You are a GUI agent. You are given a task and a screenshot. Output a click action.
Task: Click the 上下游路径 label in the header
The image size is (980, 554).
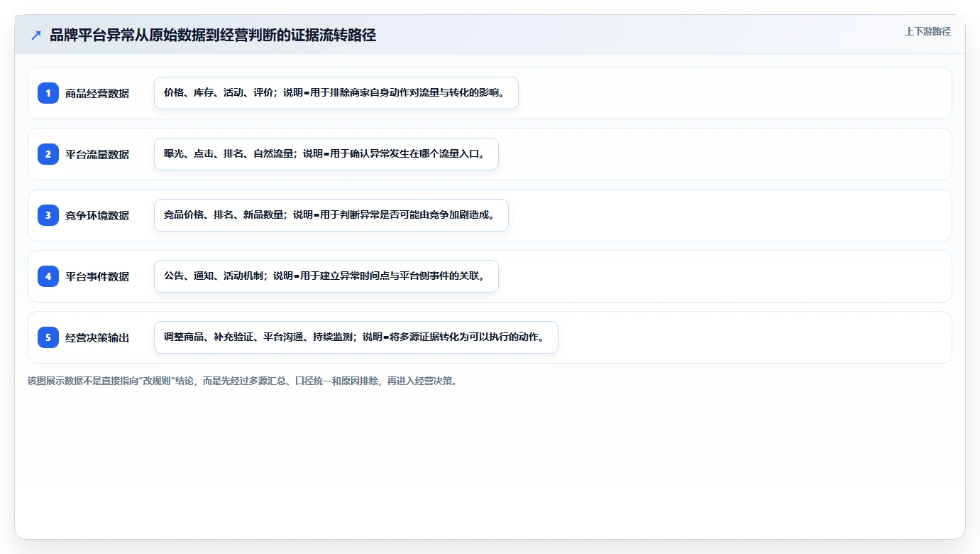(927, 31)
